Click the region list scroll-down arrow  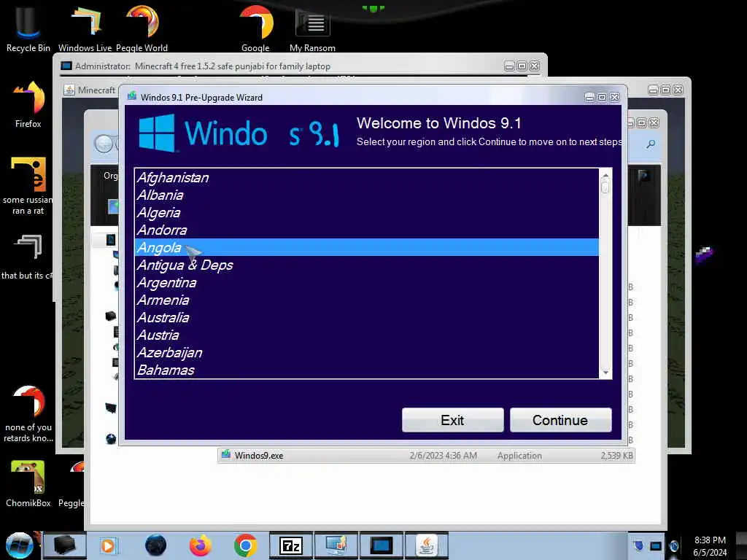605,373
